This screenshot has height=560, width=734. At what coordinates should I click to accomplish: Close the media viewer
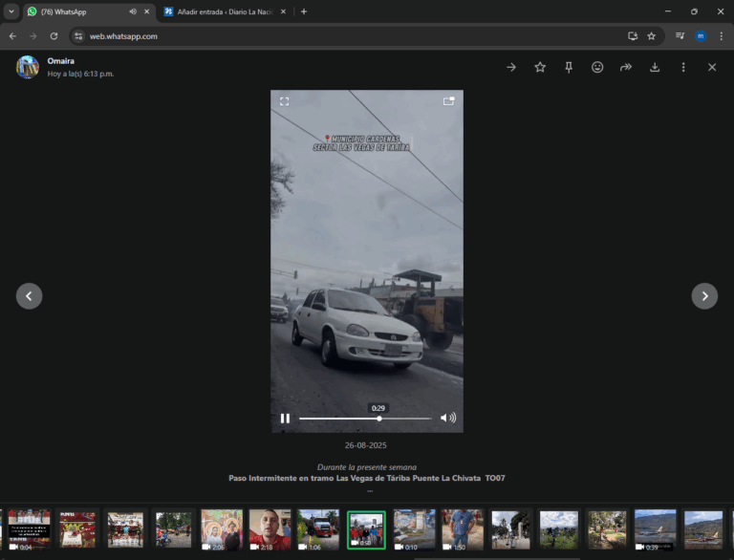point(712,67)
